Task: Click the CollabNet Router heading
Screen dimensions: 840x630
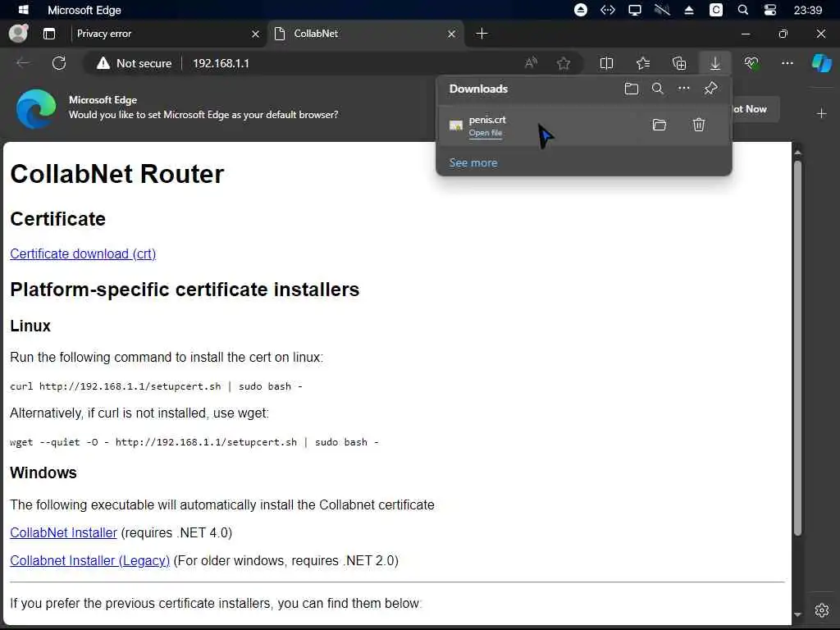Action: (116, 174)
